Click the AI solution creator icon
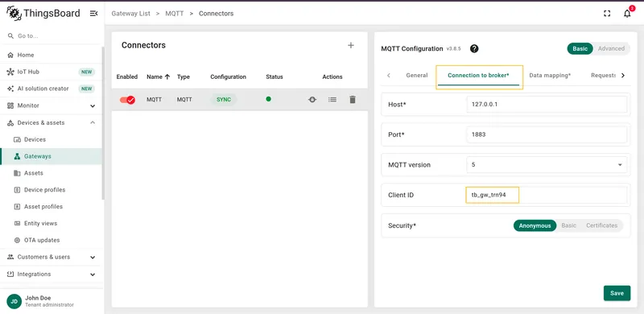This screenshot has width=644, height=314. click(x=10, y=89)
